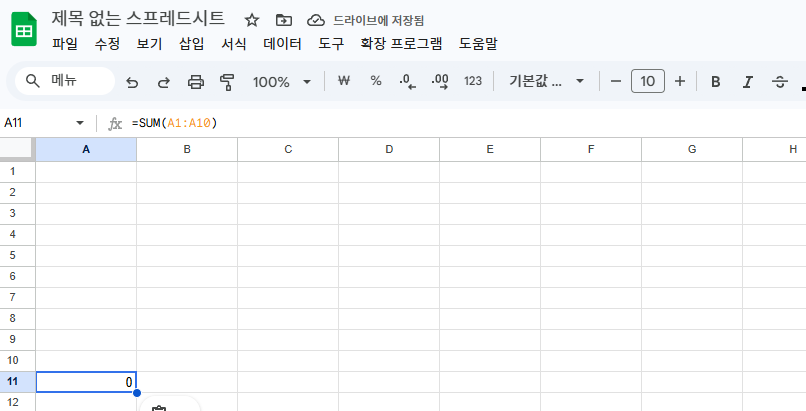The image size is (806, 411).
Task: Select row 10 header
Action: click(17, 360)
